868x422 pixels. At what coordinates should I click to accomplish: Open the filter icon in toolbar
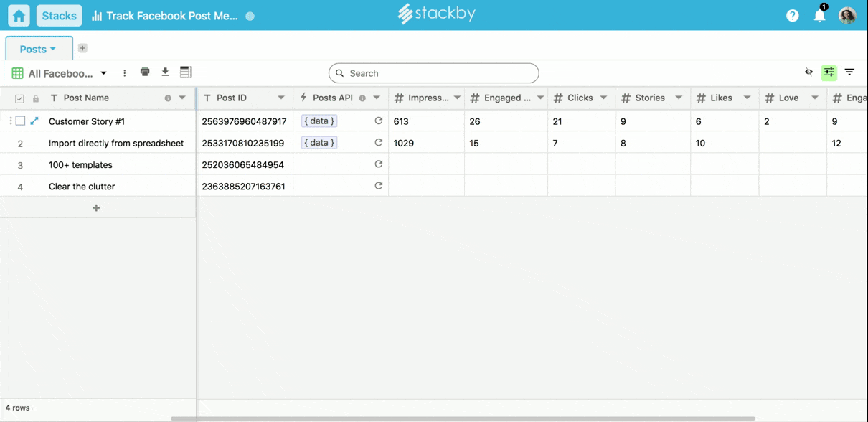click(x=849, y=72)
